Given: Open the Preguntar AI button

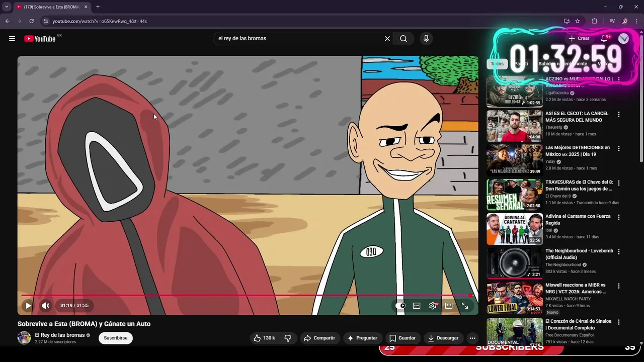Looking at the screenshot, I should 362,338.
